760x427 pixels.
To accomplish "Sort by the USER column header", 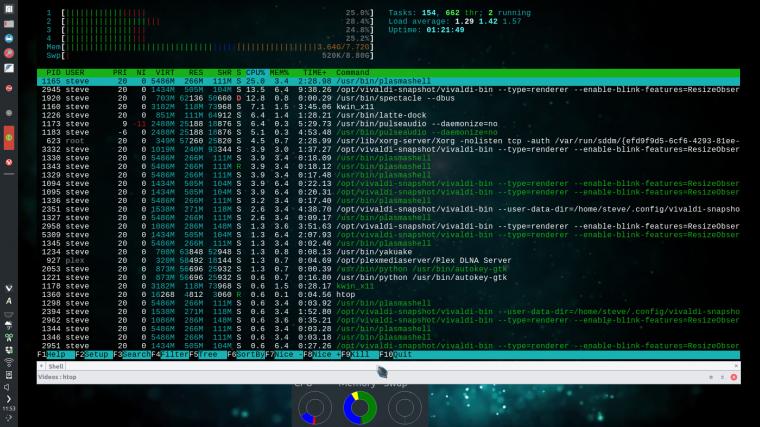I will coord(75,73).
